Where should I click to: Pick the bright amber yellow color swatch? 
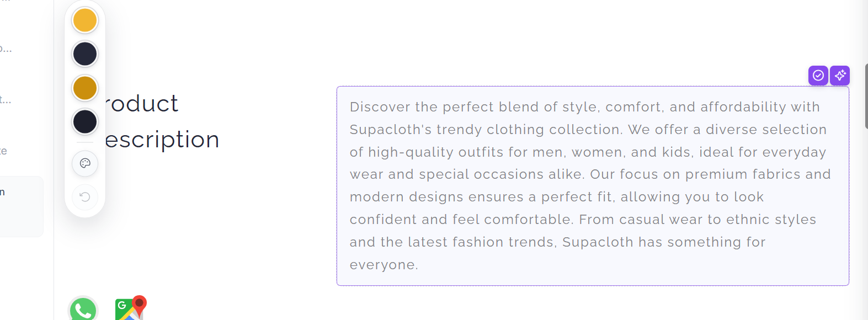point(85,20)
